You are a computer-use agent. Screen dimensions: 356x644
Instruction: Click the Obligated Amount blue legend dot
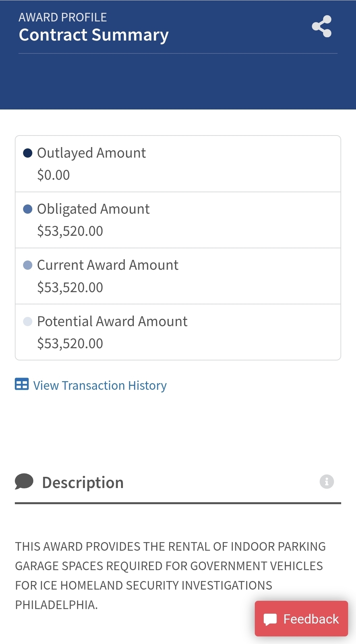(x=28, y=209)
